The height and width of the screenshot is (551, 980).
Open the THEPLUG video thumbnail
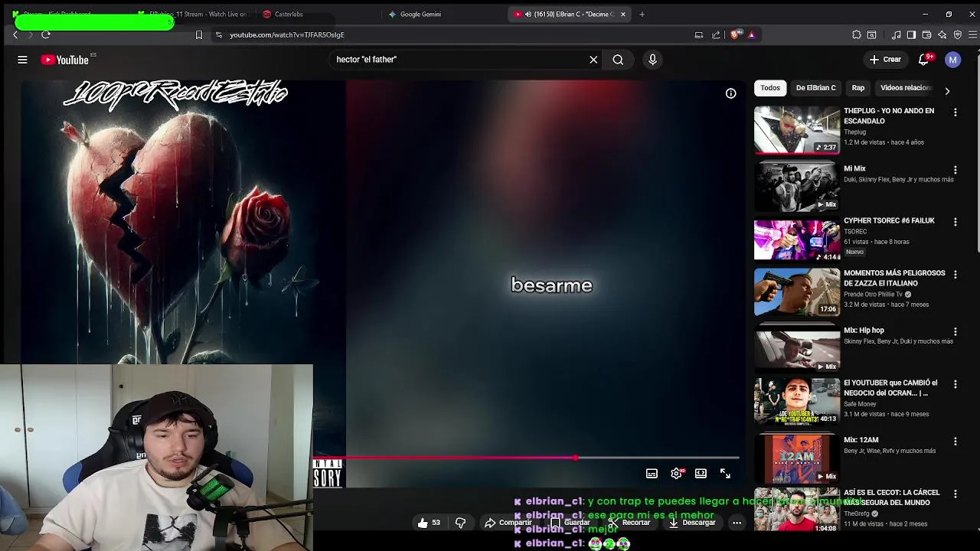pos(797,129)
